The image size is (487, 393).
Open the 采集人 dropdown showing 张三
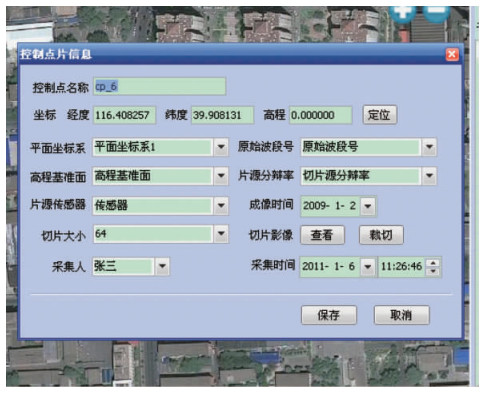(x=162, y=266)
